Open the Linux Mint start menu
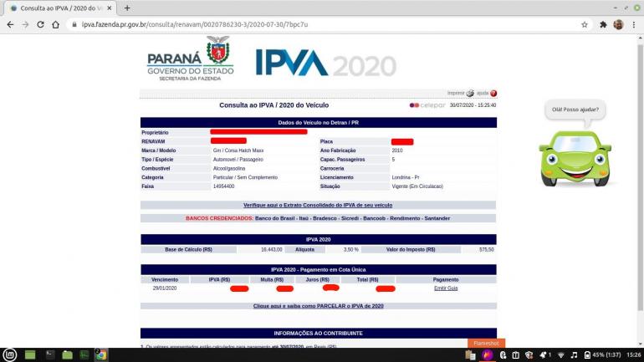The height and width of the screenshot is (362, 644). point(10,354)
